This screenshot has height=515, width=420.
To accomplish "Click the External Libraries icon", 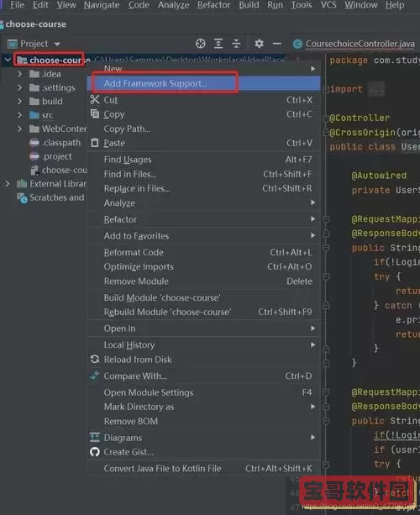I will point(22,184).
